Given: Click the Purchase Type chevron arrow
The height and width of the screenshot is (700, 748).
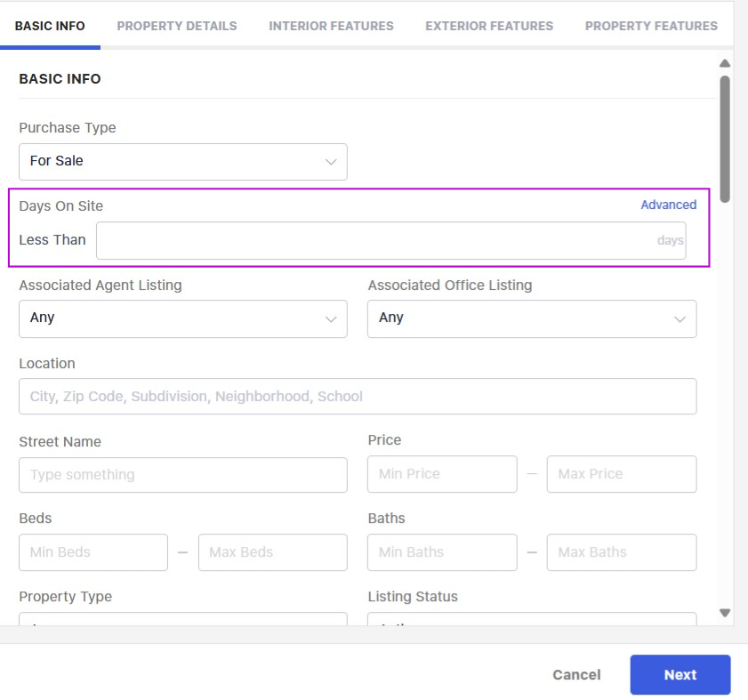Looking at the screenshot, I should coord(331,162).
